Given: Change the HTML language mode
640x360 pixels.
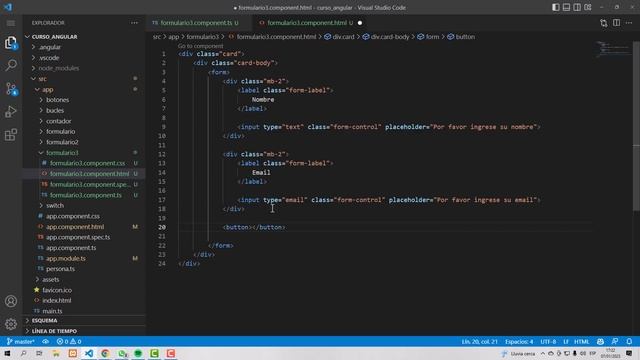Looking at the screenshot, I should pyautogui.click(x=582, y=342).
